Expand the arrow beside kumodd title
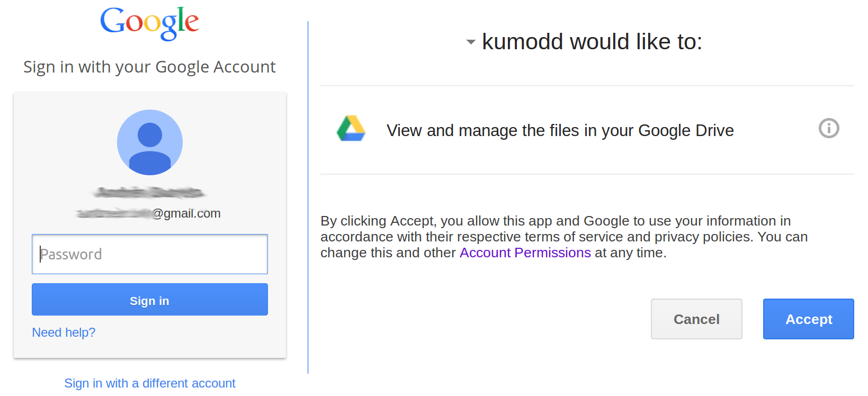The image size is (868, 396). coord(470,42)
